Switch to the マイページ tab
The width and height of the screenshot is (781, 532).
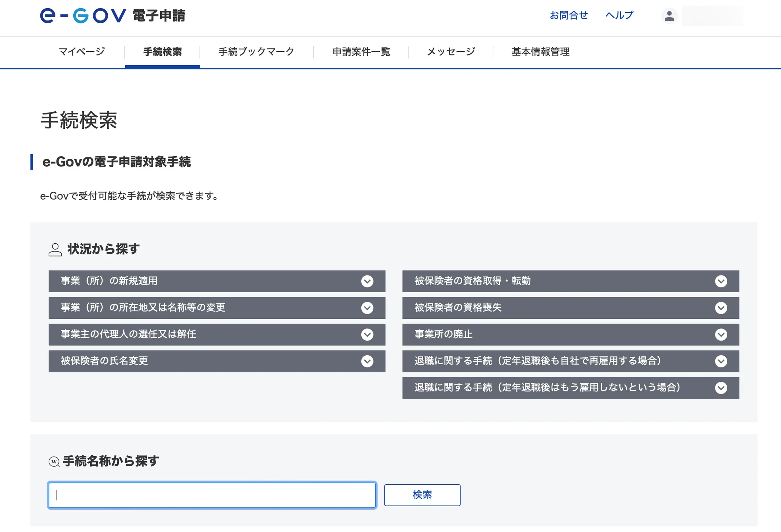pyautogui.click(x=82, y=52)
